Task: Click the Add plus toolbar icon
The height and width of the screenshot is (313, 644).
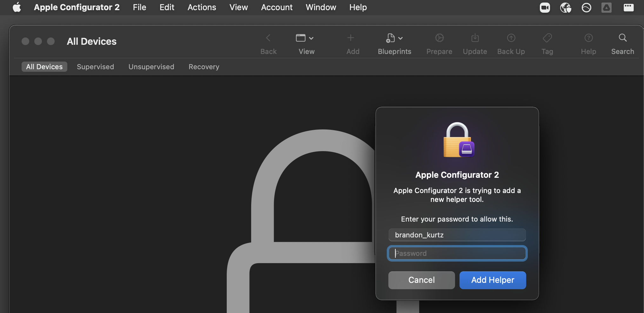Action: [x=351, y=38]
